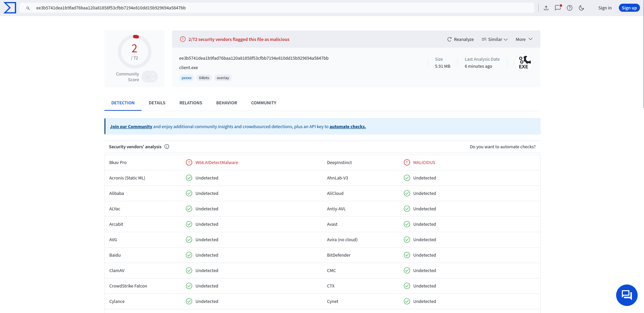Switch to the DETAILS tab
644x313 pixels.
tap(157, 103)
